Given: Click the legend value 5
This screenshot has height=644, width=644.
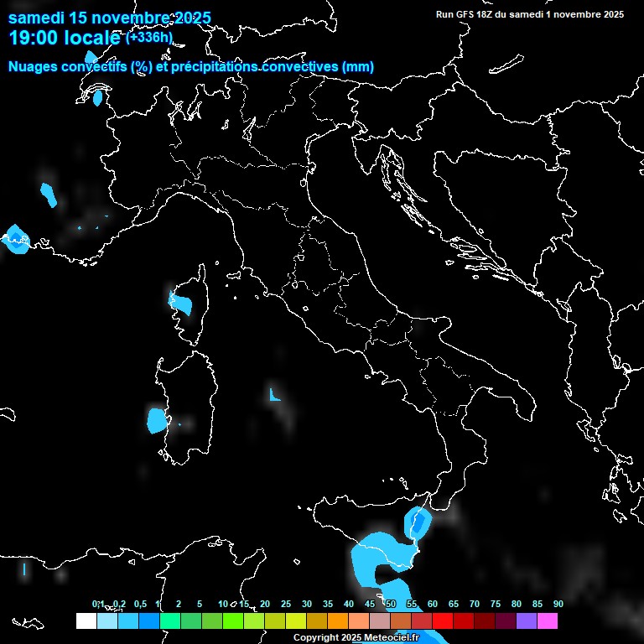Looking at the screenshot, I should tap(200, 604).
